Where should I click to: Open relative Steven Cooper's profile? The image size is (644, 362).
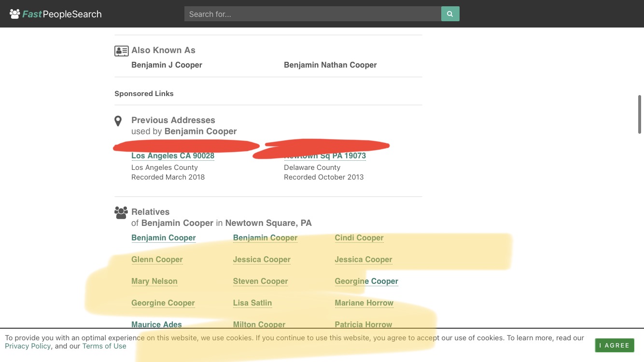[261, 281]
